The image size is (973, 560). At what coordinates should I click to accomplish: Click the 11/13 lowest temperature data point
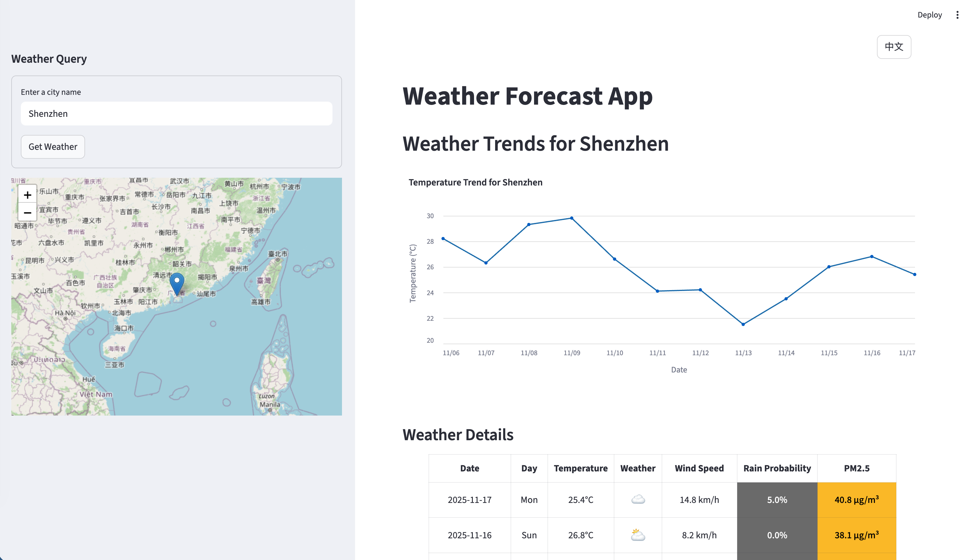click(x=743, y=324)
